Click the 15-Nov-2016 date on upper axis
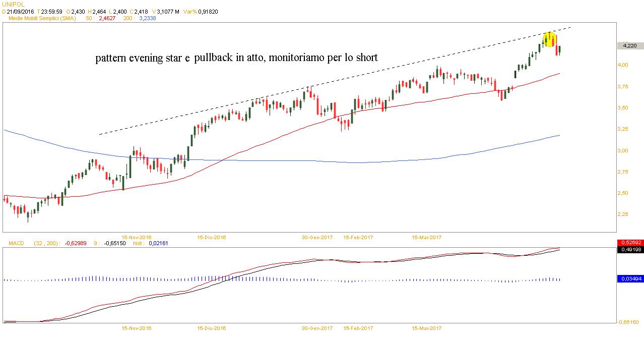Viewport: 644px width, 337px height. pos(136,237)
